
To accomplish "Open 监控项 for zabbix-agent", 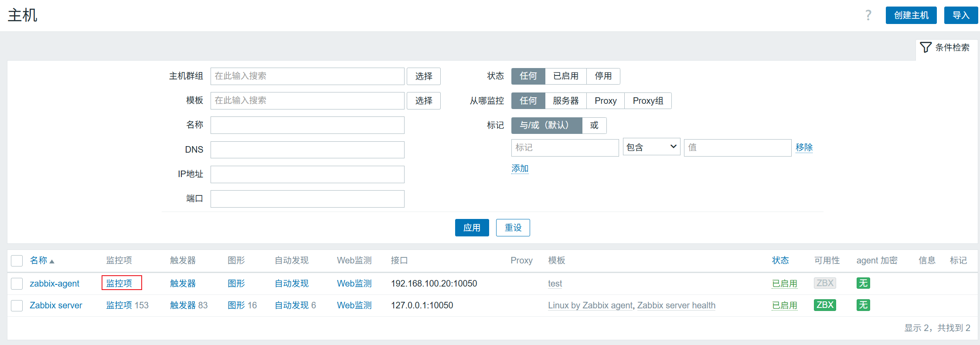I will point(119,283).
